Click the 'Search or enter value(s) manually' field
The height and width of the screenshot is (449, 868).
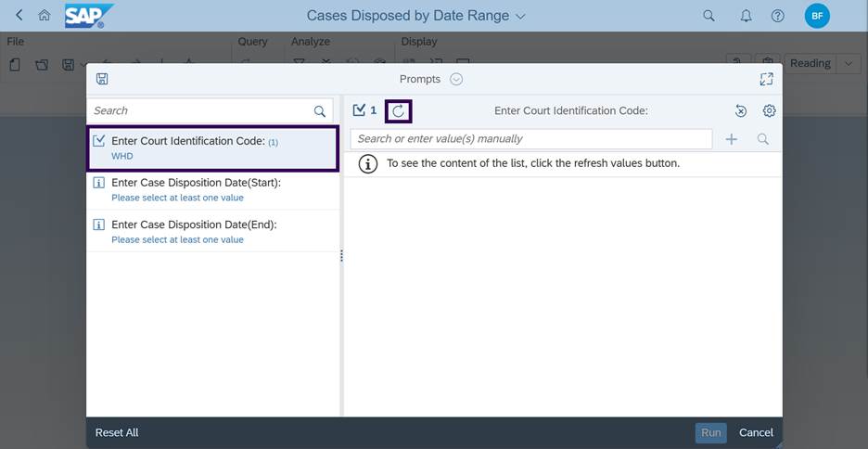530,139
